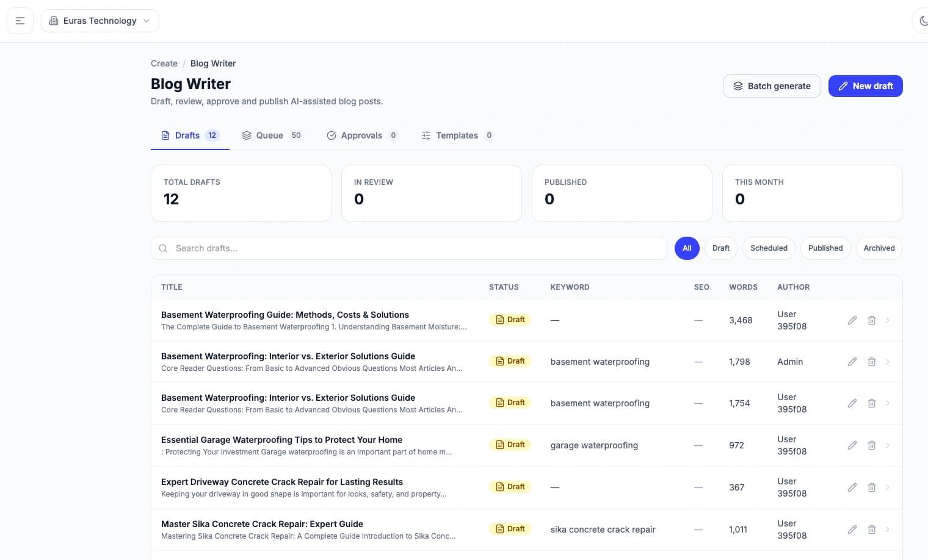The image size is (928, 560).
Task: Delete the Essential Garage Waterproofing Tips draft
Action: click(x=872, y=445)
